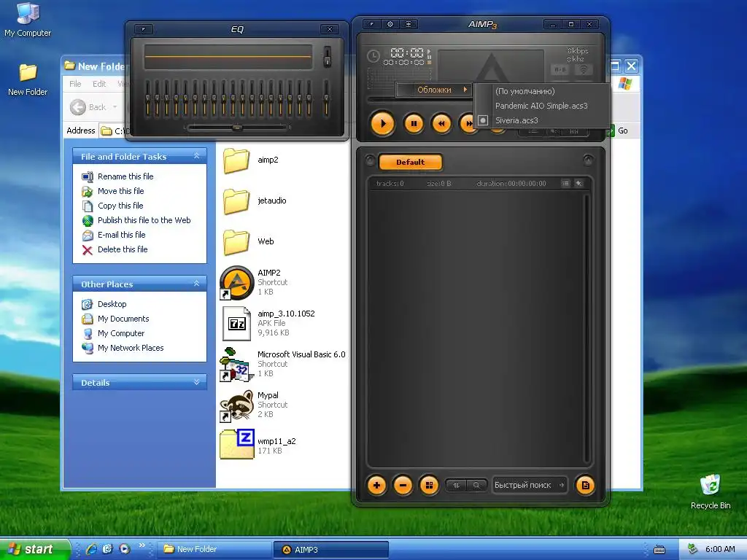Select wmp11_a2 zip file
The image size is (747, 560).
coord(237,446)
